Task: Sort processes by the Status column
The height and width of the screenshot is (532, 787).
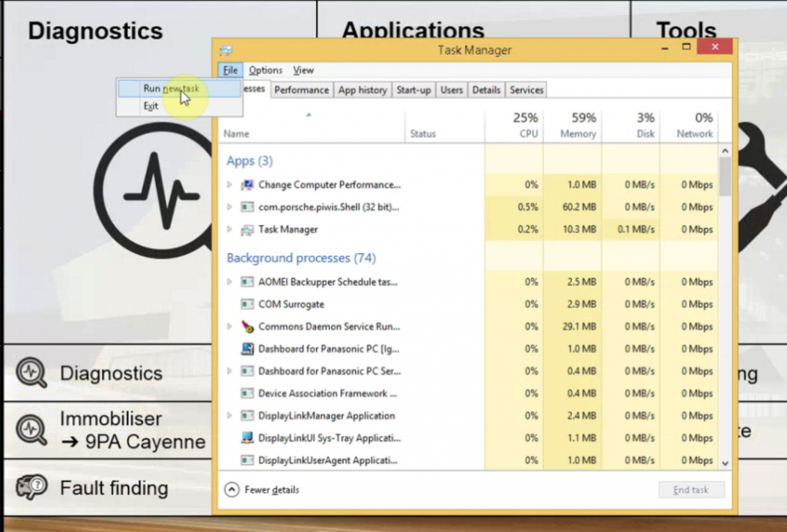Action: [x=445, y=125]
